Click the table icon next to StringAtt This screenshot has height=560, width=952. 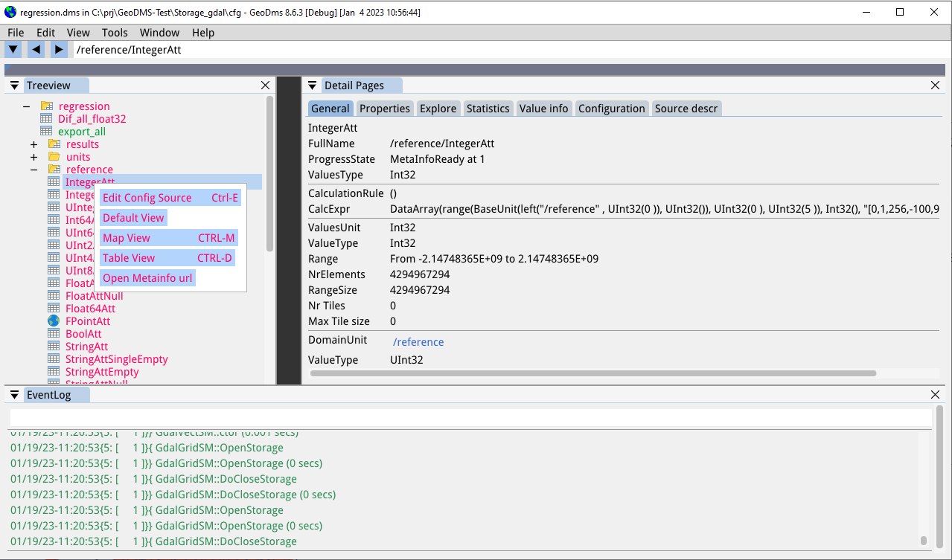coord(53,346)
